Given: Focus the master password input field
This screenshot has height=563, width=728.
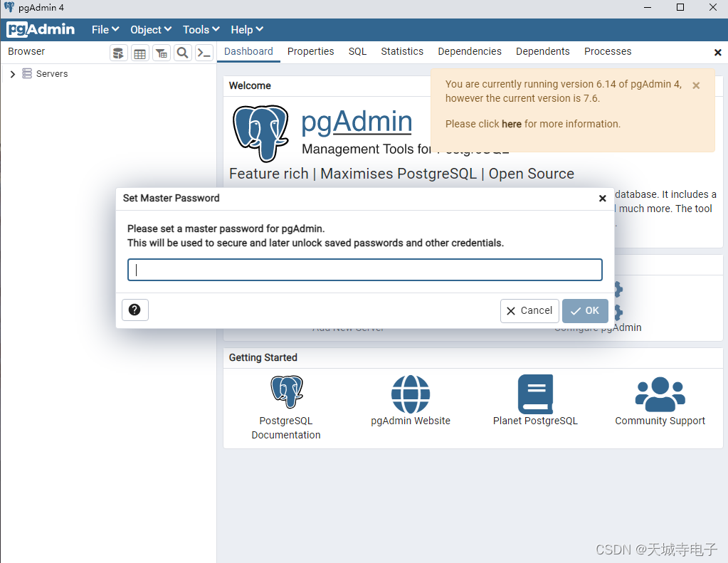Looking at the screenshot, I should tap(365, 270).
